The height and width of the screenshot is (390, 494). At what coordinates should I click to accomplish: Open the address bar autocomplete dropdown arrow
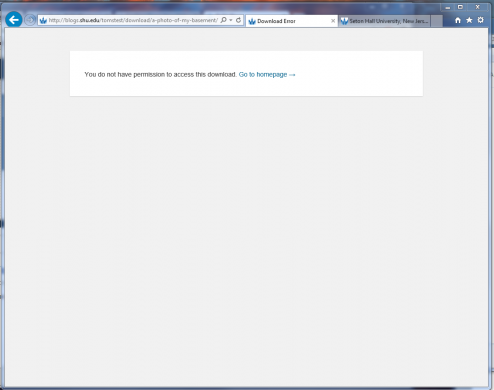click(x=231, y=20)
